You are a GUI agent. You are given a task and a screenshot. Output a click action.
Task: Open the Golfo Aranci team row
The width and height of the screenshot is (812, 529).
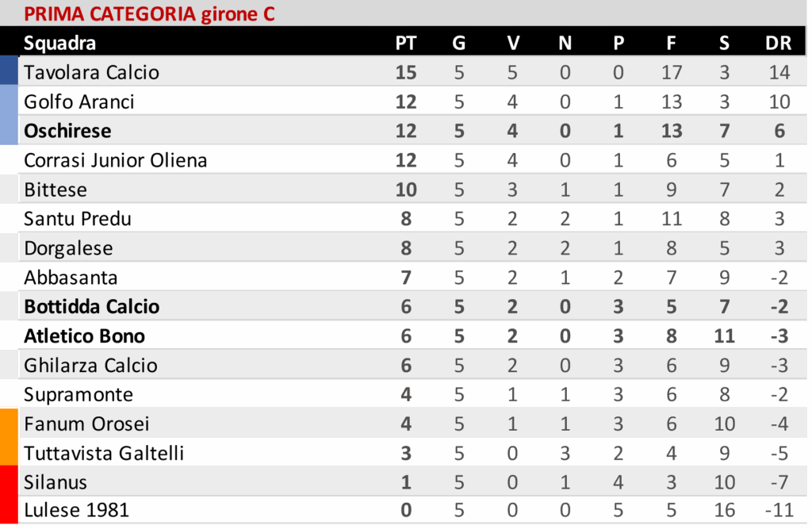pos(412,101)
